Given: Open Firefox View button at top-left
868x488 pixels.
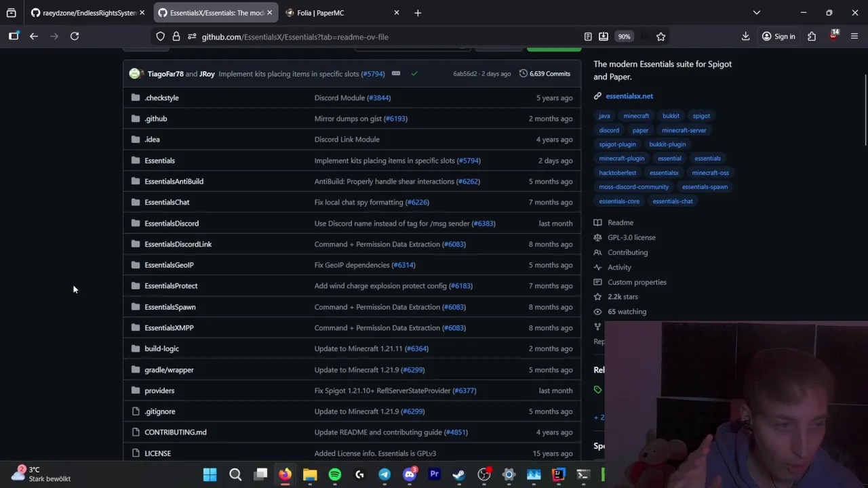Looking at the screenshot, I should pyautogui.click(x=12, y=13).
